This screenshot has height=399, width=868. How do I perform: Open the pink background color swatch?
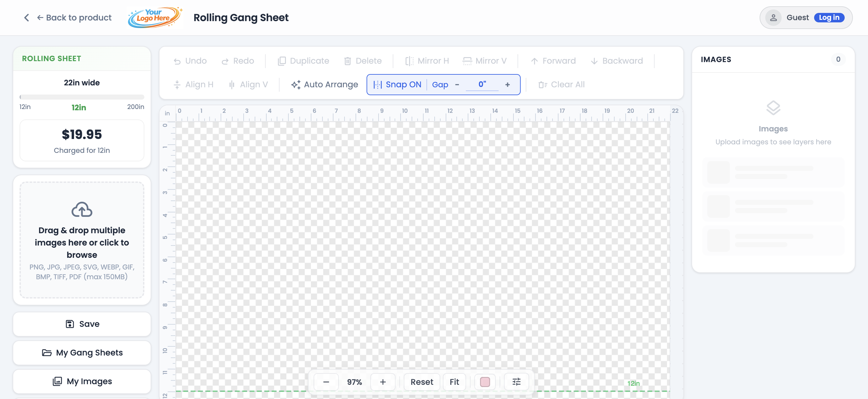(485, 382)
